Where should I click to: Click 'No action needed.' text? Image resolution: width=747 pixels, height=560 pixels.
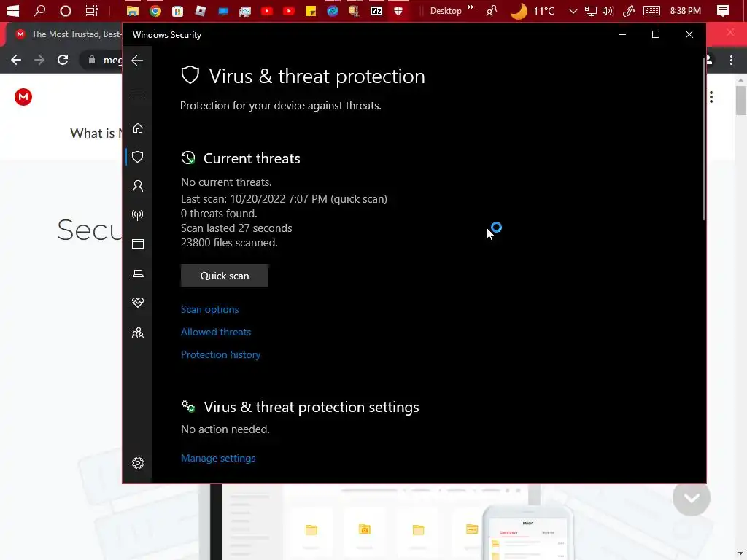(225, 429)
